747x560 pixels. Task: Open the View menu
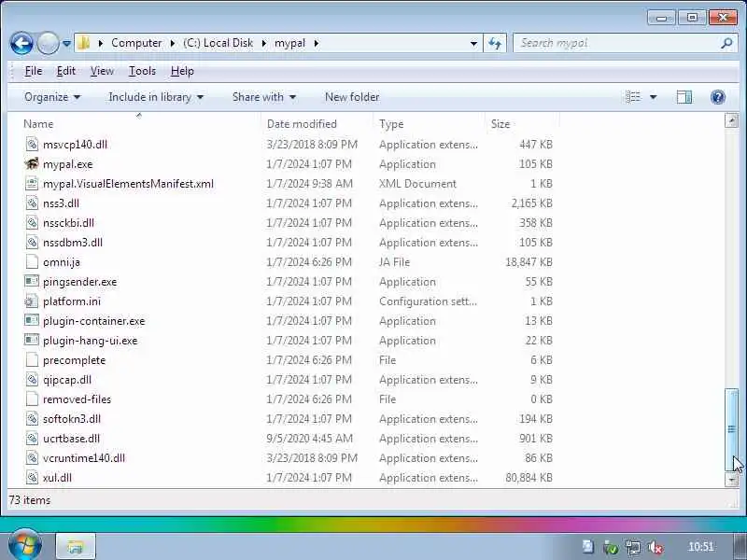102,71
